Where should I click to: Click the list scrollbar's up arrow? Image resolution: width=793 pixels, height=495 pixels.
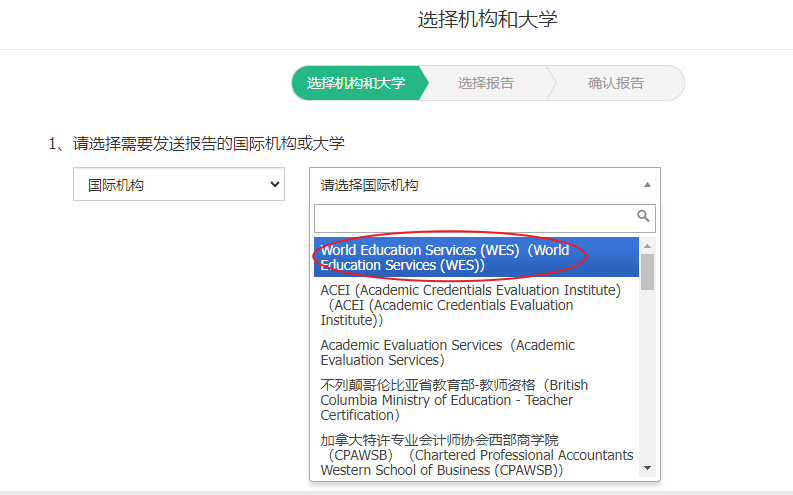click(647, 245)
